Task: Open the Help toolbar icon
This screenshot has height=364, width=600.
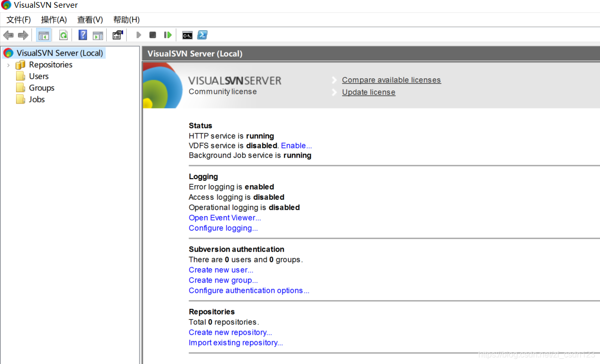Action: 82,35
